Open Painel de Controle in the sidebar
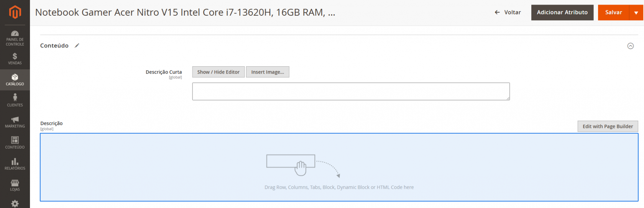 point(15,38)
